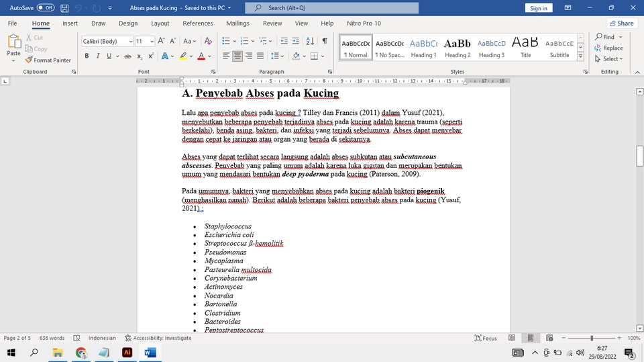This screenshot has height=362, width=644.
Task: Align text right
Action: coord(249,56)
